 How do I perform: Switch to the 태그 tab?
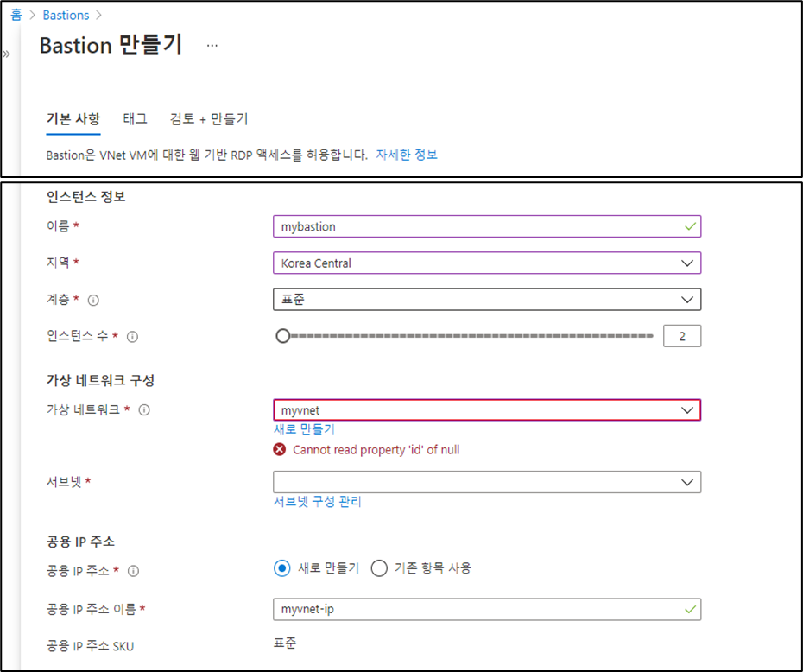136,119
